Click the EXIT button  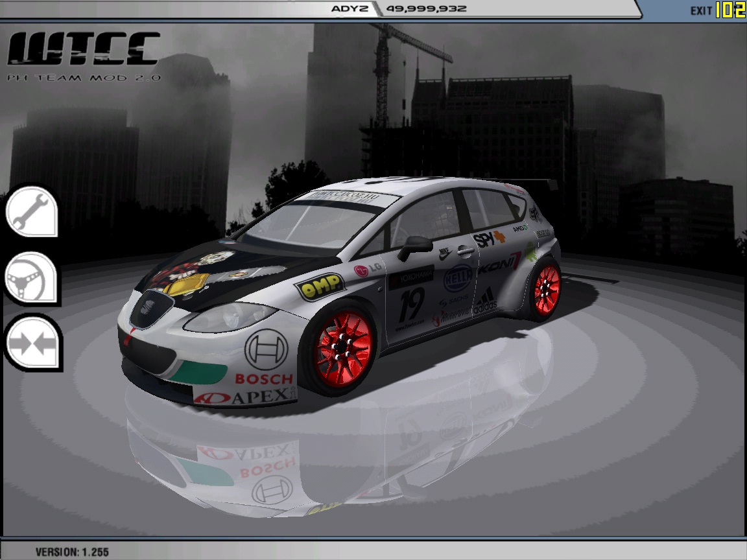point(701,10)
